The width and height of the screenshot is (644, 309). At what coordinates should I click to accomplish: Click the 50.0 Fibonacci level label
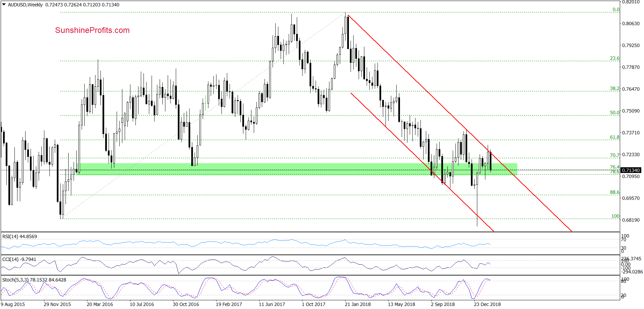[x=615, y=113]
